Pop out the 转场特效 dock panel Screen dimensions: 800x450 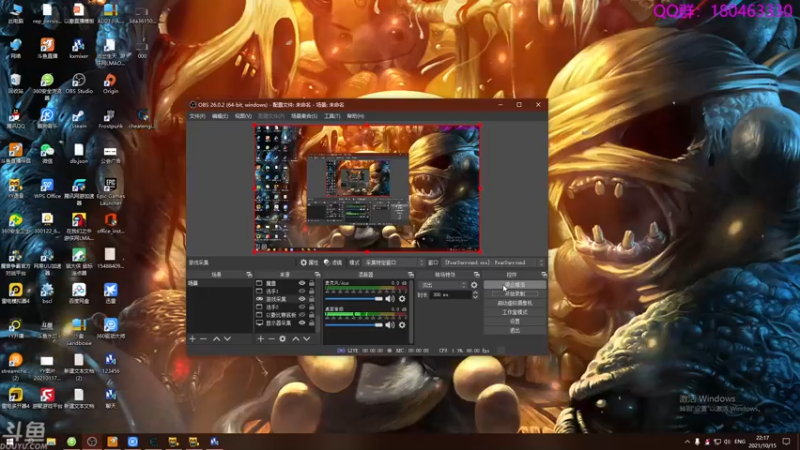(x=477, y=274)
